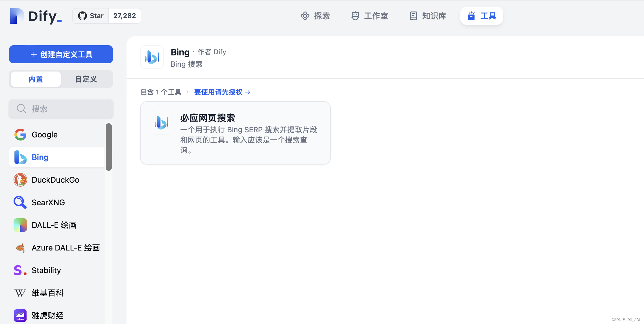Viewport: 644px width, 324px height.
Task: Switch to the 内置 tools tab
Action: coord(35,79)
